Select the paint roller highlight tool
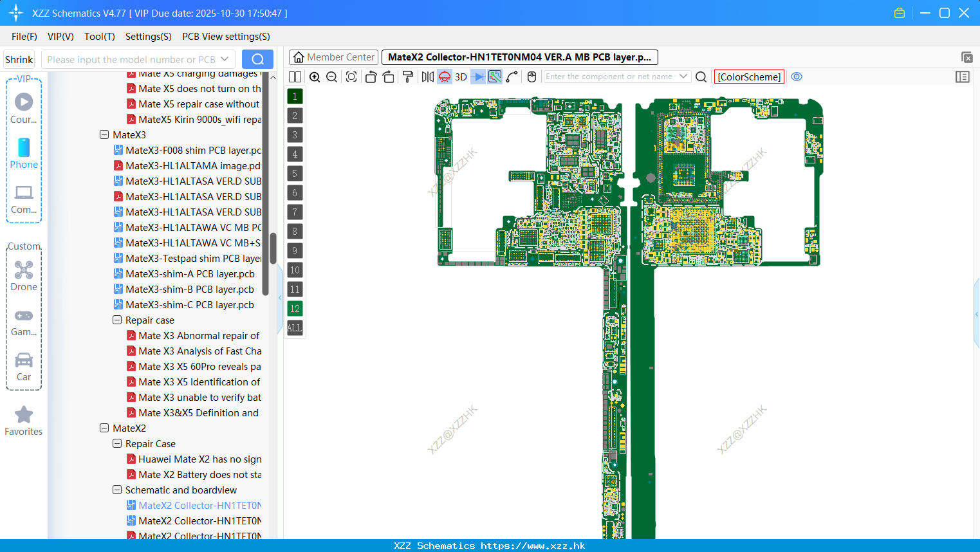 (408, 77)
